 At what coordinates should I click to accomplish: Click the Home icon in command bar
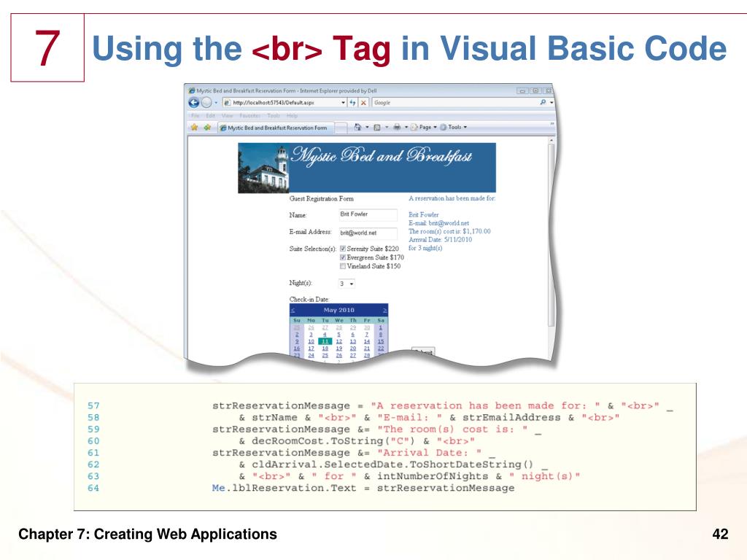[x=357, y=127]
